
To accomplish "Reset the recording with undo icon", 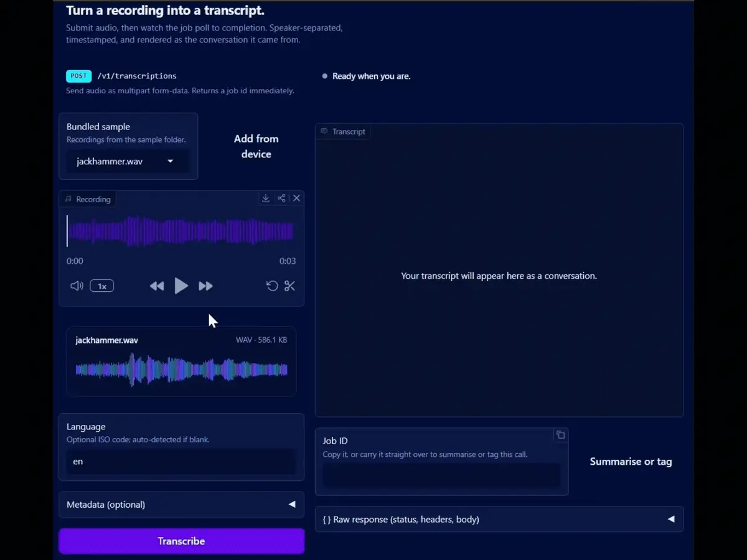I will click(272, 286).
